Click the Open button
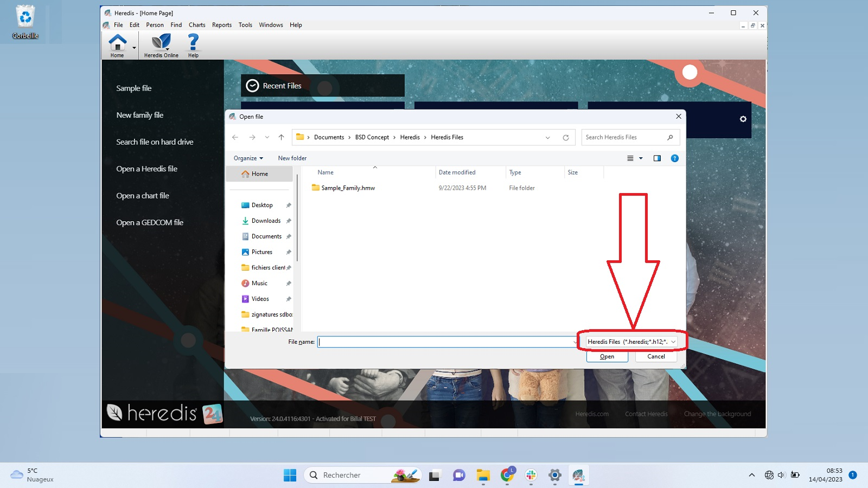The height and width of the screenshot is (488, 868). [607, 357]
